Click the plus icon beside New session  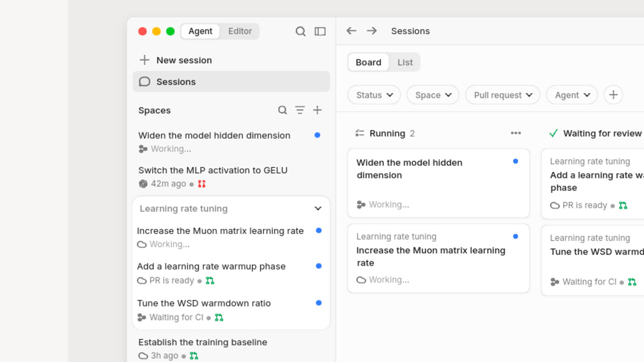tap(144, 60)
